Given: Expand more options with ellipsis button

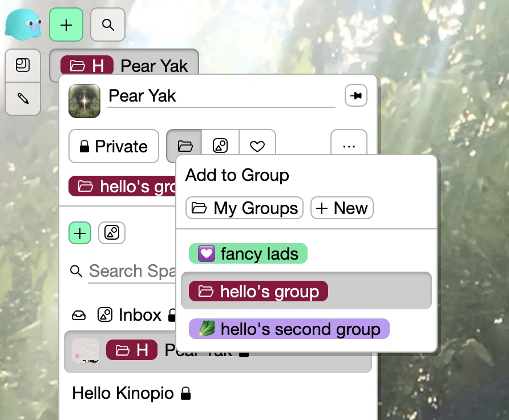Looking at the screenshot, I should click(349, 147).
